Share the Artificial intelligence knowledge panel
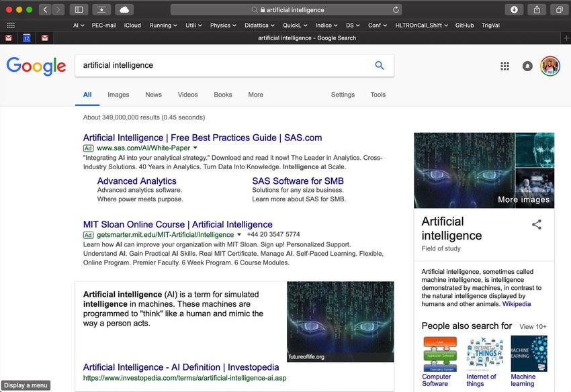Image resolution: width=571 pixels, height=392 pixels. pos(537,225)
